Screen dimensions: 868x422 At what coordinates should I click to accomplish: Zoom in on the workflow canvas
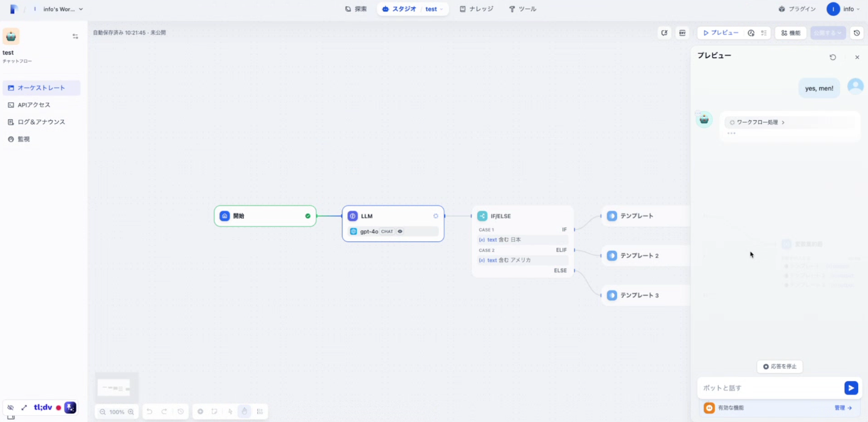pos(131,412)
